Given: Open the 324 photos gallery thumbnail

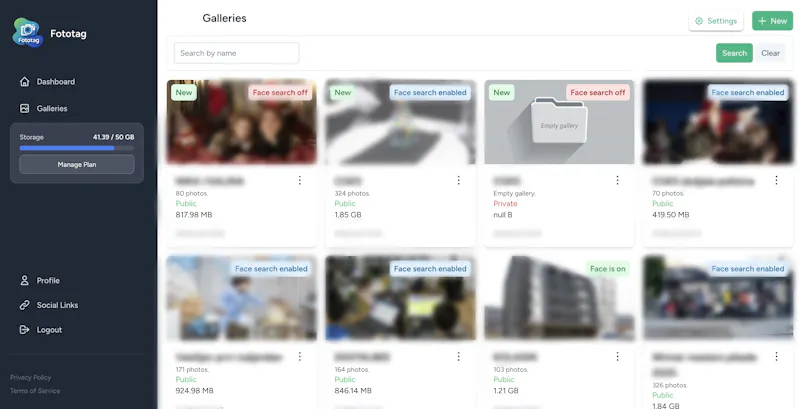Looking at the screenshot, I should (x=401, y=122).
